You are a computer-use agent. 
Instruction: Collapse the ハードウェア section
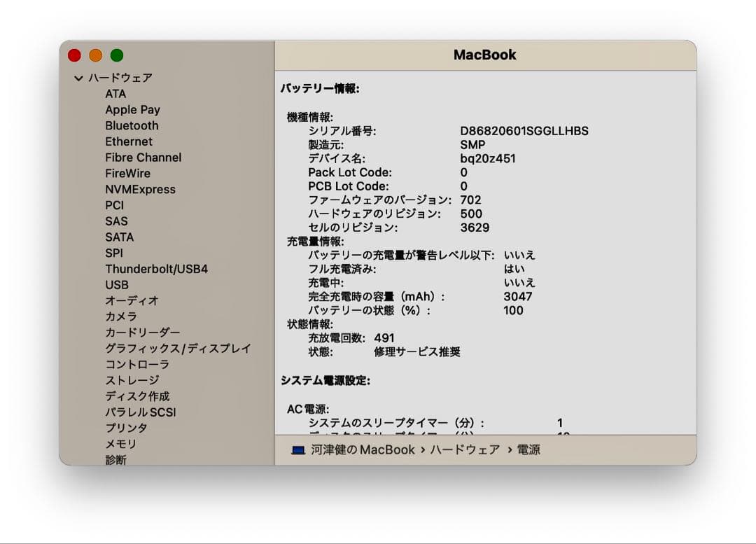[x=79, y=78]
